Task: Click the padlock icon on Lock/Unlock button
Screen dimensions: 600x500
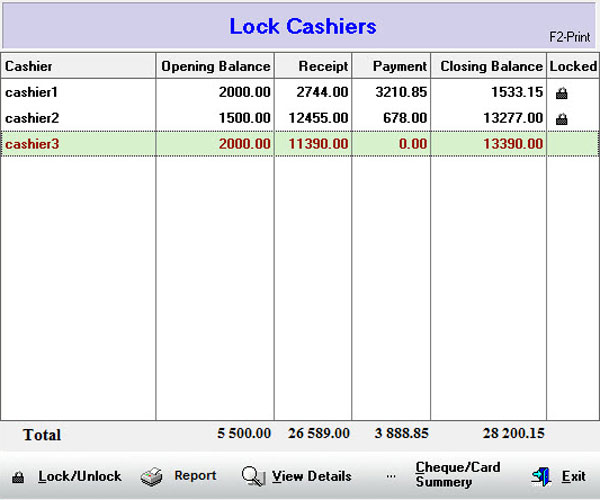Action: pyautogui.click(x=18, y=477)
